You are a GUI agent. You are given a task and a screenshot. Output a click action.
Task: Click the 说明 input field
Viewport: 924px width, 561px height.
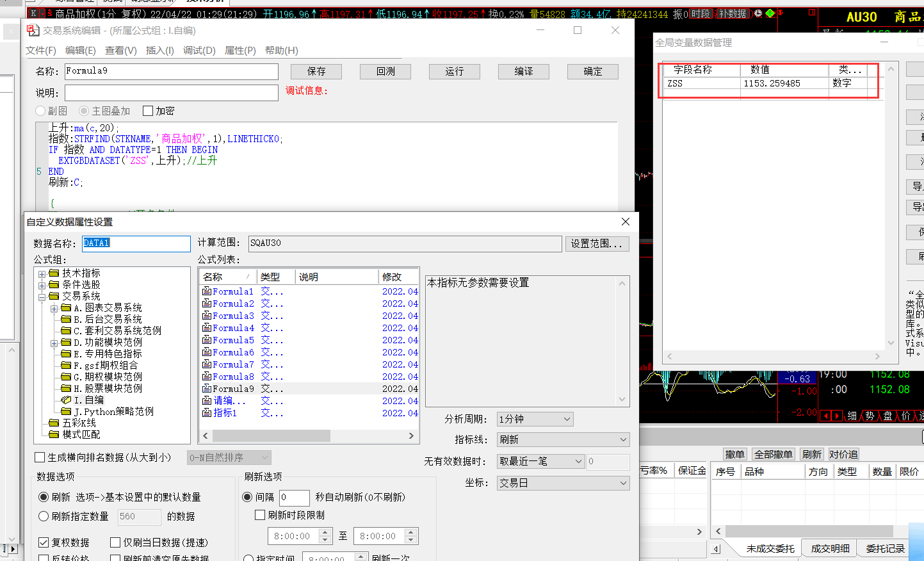(172, 93)
